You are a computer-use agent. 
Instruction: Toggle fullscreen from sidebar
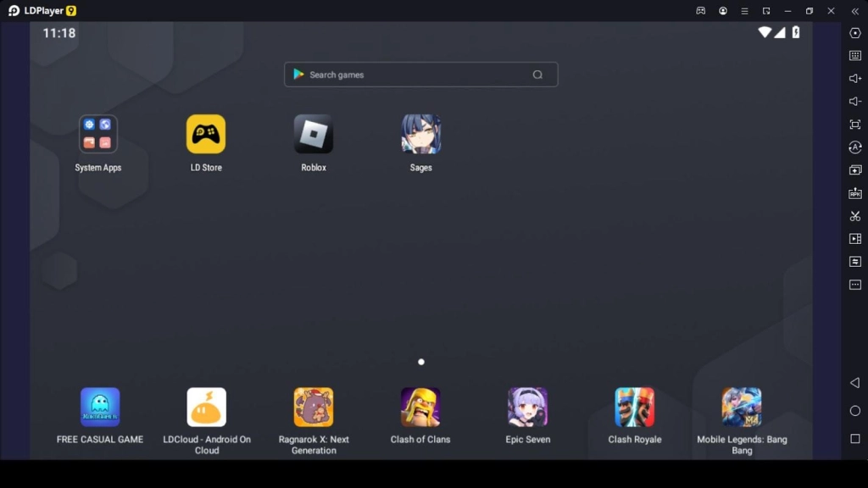(855, 125)
